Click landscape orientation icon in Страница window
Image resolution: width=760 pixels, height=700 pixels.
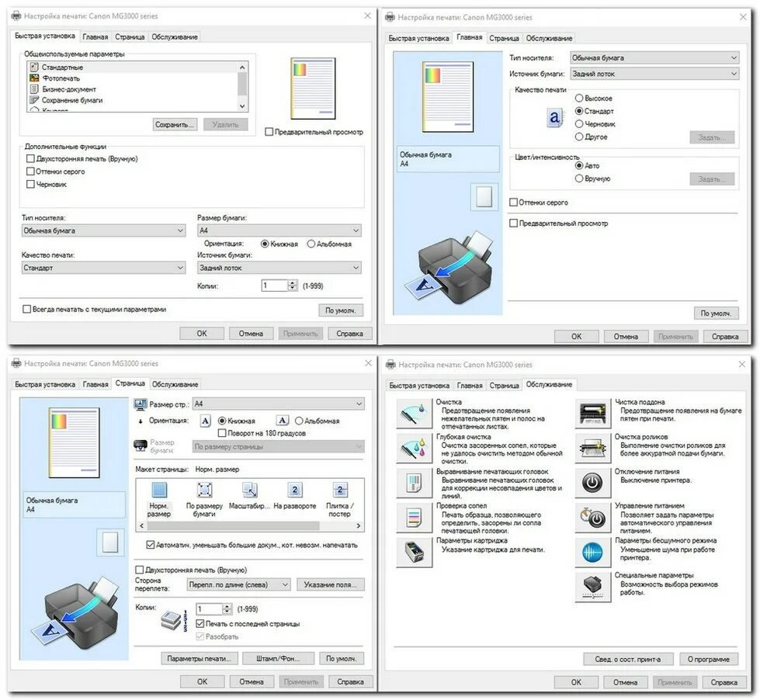283,421
